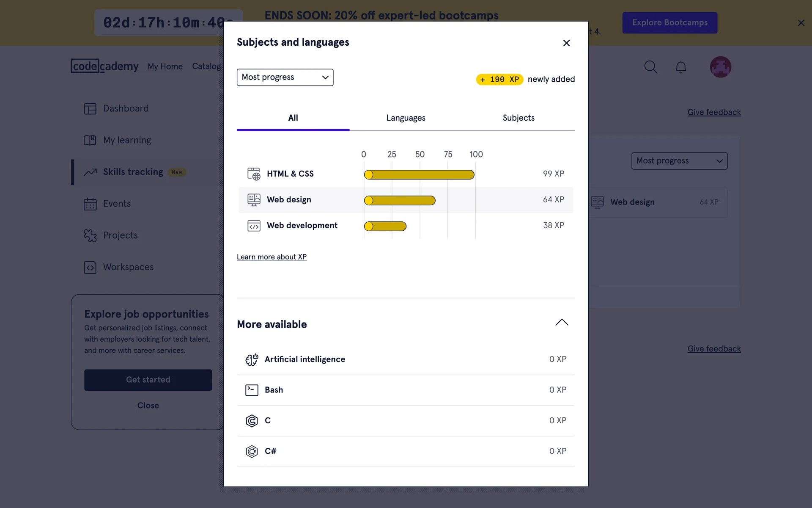Dismiss the bootcamp promo banner
This screenshot has width=812, height=508.
[x=801, y=23]
